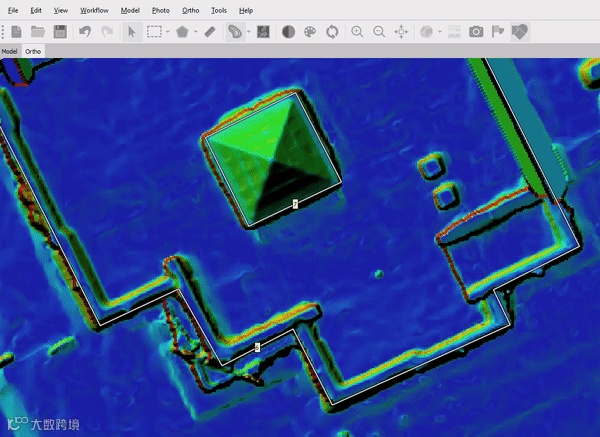Open the Photo menu
This screenshot has height=437, width=600.
(x=161, y=10)
